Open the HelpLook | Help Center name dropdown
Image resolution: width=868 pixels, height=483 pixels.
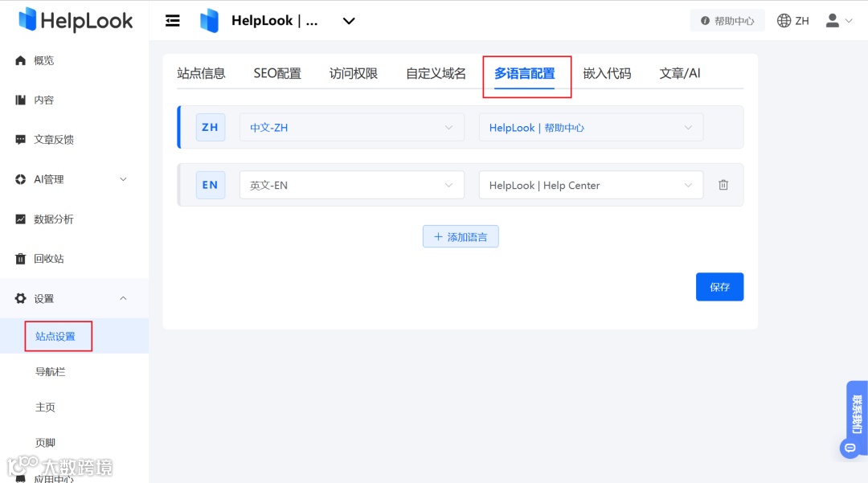591,185
